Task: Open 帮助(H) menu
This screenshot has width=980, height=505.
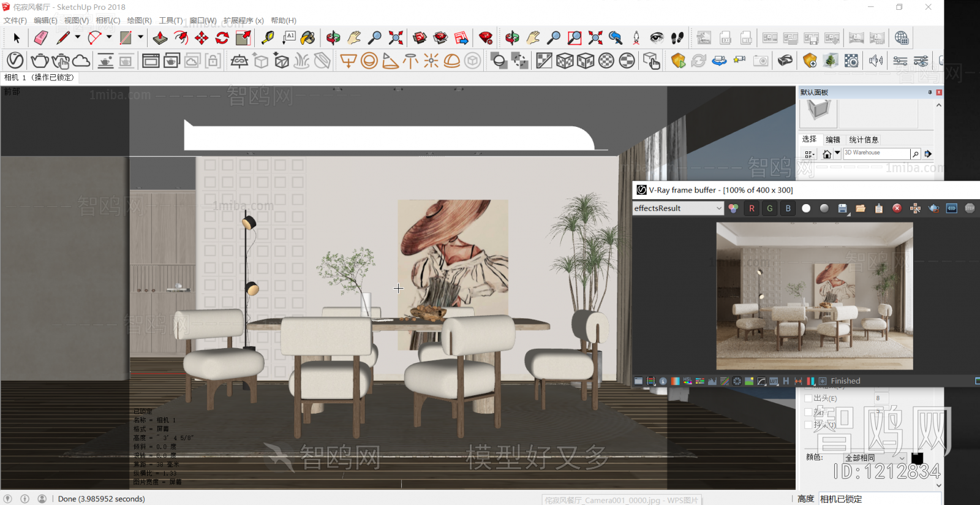Action: (284, 20)
